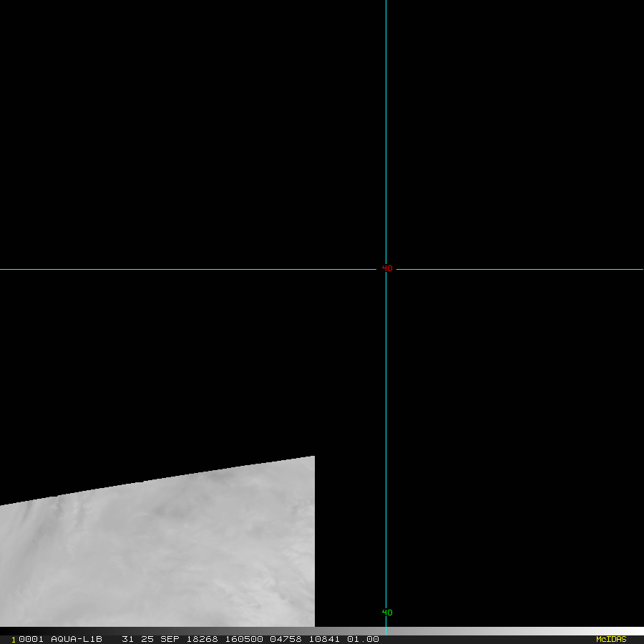Click the green 40 label near the bottom
644x644 pixels.
point(387,613)
